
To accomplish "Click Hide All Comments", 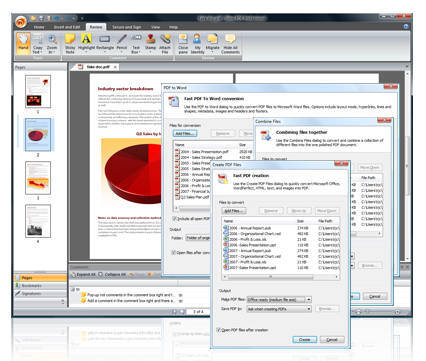I will [230, 43].
